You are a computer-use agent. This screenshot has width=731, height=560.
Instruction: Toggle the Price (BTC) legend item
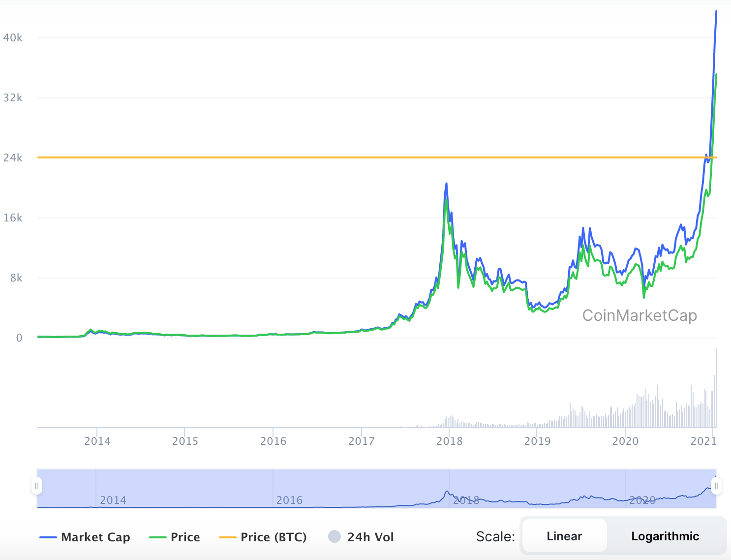[263, 537]
